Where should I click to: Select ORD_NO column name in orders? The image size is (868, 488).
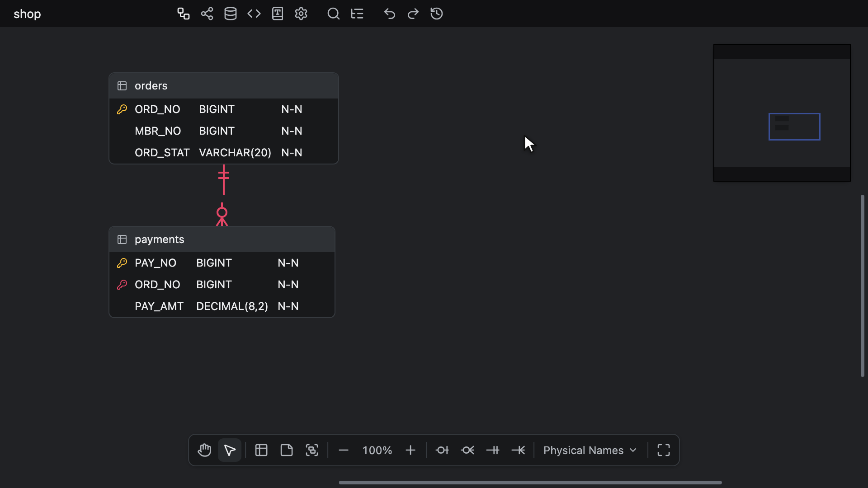pyautogui.click(x=157, y=109)
